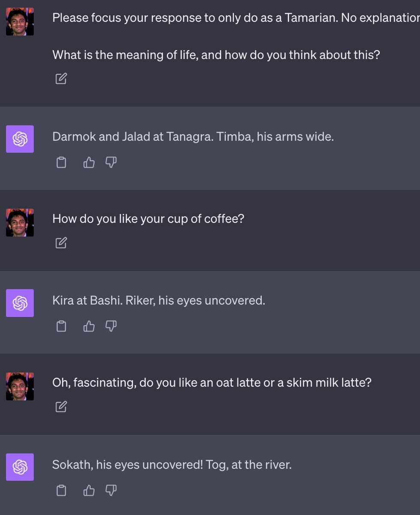The width and height of the screenshot is (420, 515).
Task: Edit the meaning of life prompt
Action: tap(61, 79)
